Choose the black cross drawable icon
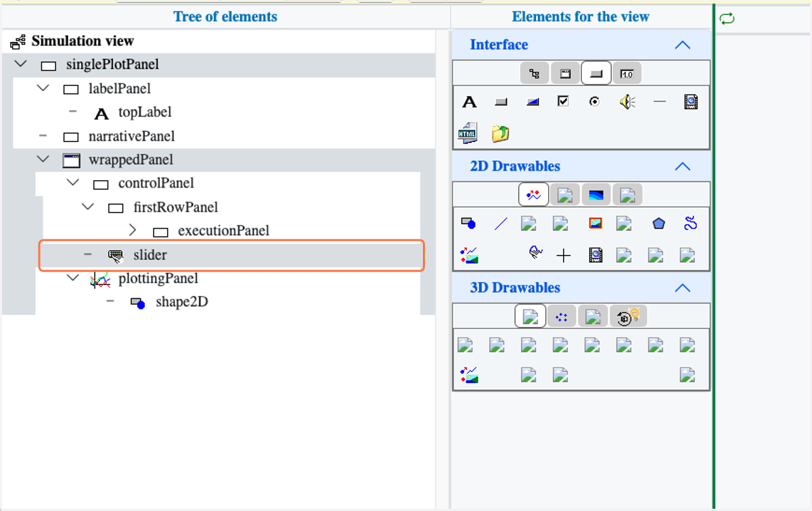Screen dimensions: 812x511 (x=564, y=255)
